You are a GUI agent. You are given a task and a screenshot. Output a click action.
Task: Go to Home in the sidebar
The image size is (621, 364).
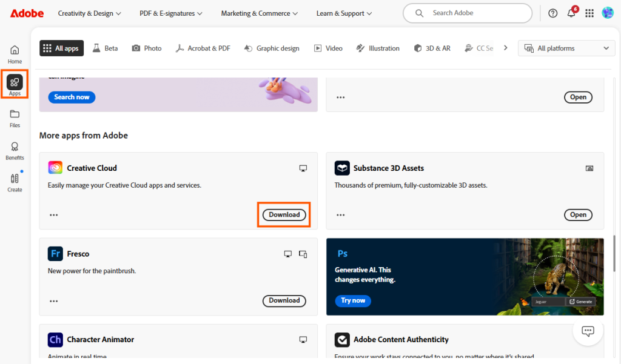(x=15, y=55)
